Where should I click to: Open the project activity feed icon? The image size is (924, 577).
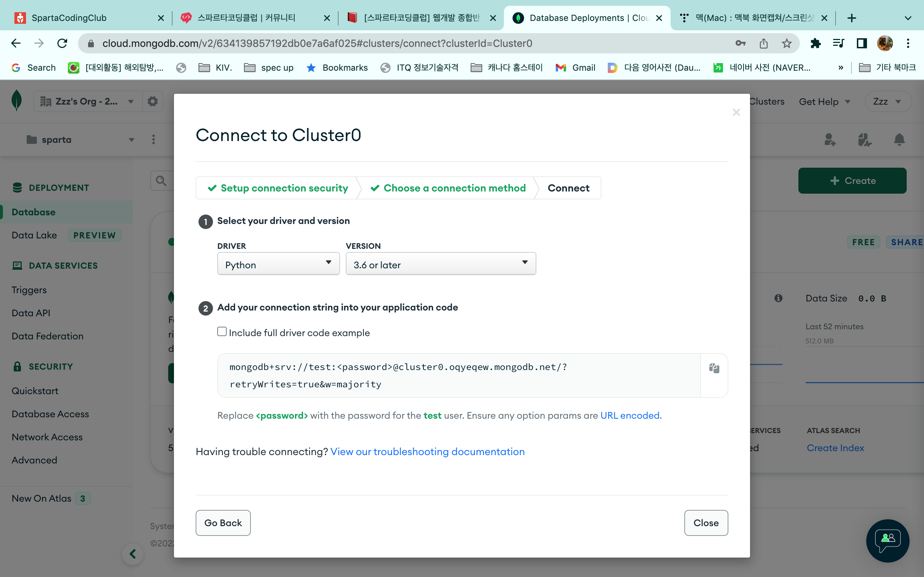click(x=864, y=140)
